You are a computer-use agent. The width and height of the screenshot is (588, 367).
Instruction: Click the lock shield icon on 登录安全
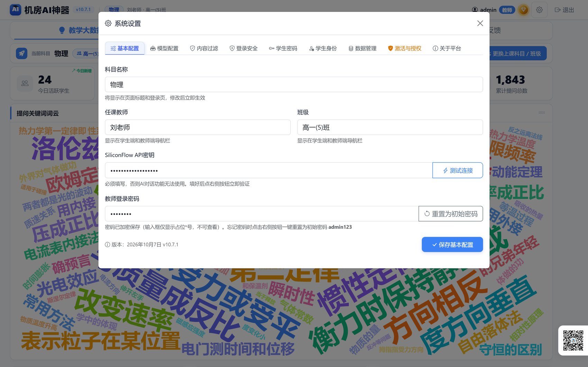click(232, 49)
